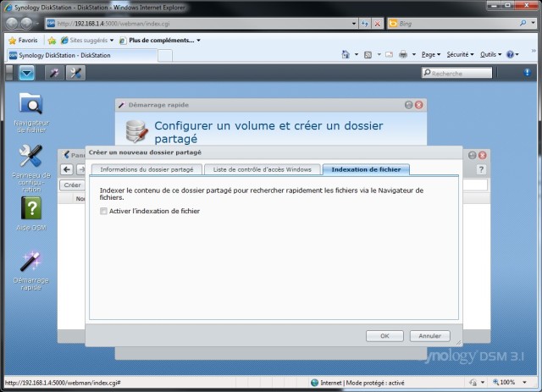The image size is (542, 392).
Task: Click the Bing search magnifier icon
Action: click(x=523, y=23)
